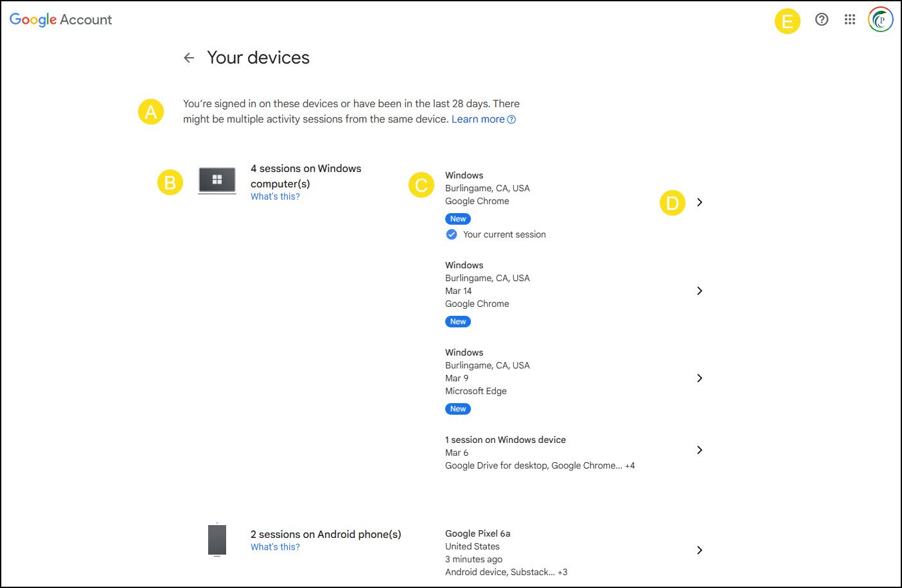This screenshot has width=902, height=588.
Task: Click What's this under Android phones
Action: (275, 546)
